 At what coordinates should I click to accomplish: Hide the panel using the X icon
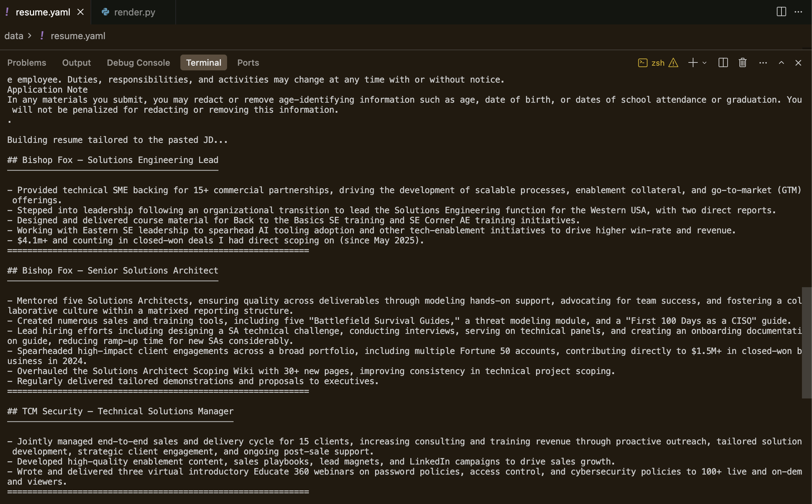point(798,63)
